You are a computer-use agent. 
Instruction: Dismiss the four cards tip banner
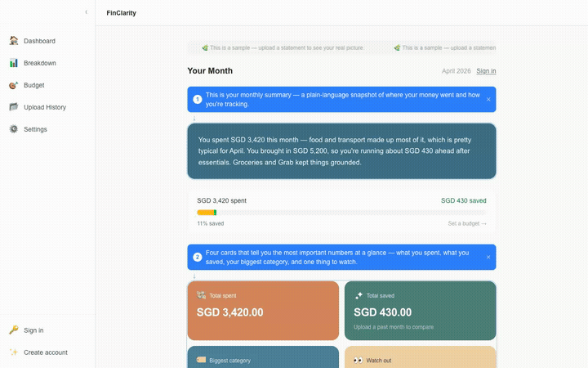pyautogui.click(x=488, y=258)
